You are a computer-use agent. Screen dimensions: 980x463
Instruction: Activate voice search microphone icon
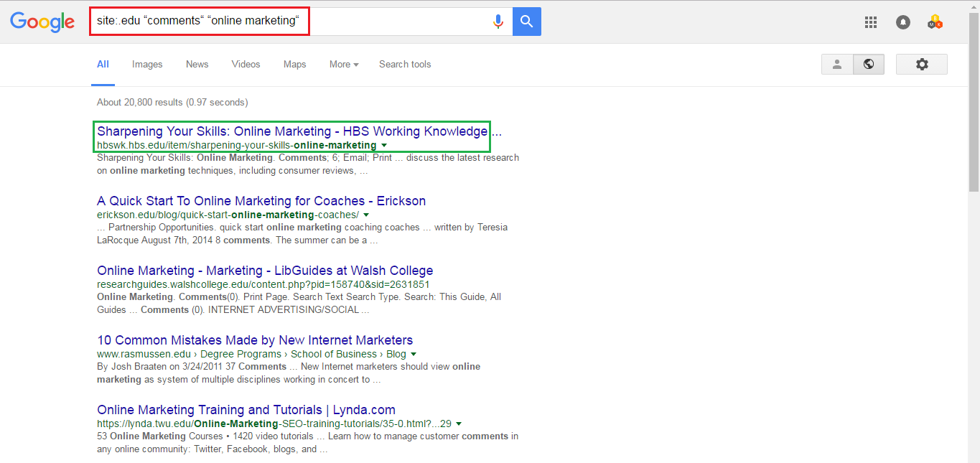pyautogui.click(x=498, y=22)
